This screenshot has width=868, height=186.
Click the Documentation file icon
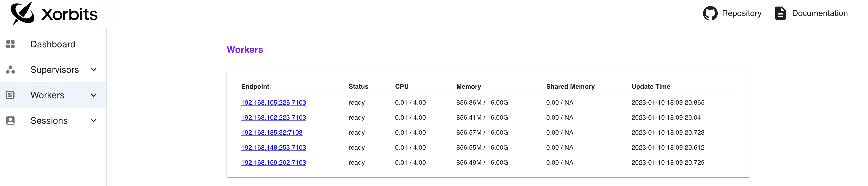click(780, 13)
